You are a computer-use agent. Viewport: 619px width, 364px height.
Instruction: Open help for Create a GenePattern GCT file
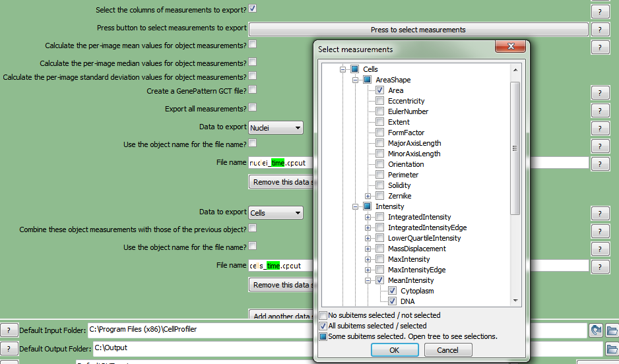599,93
